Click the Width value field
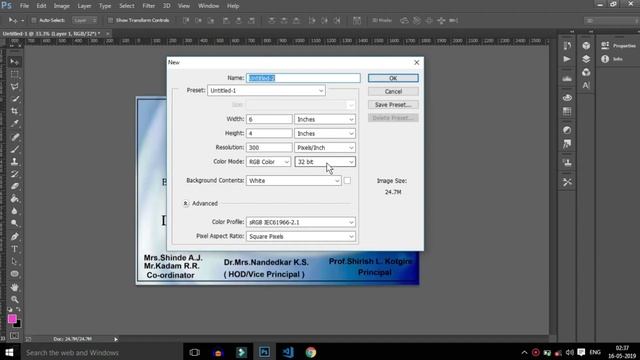Viewport: 640px width, 360px height. [269, 119]
